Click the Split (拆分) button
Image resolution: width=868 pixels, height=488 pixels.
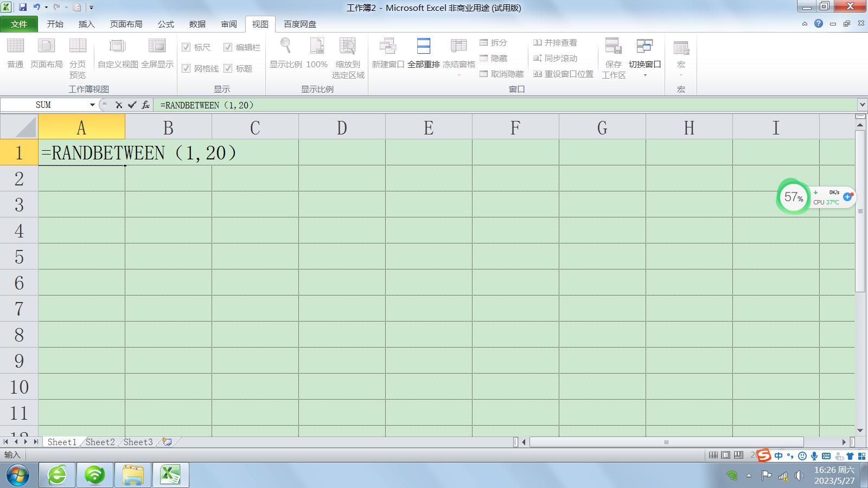click(x=493, y=42)
